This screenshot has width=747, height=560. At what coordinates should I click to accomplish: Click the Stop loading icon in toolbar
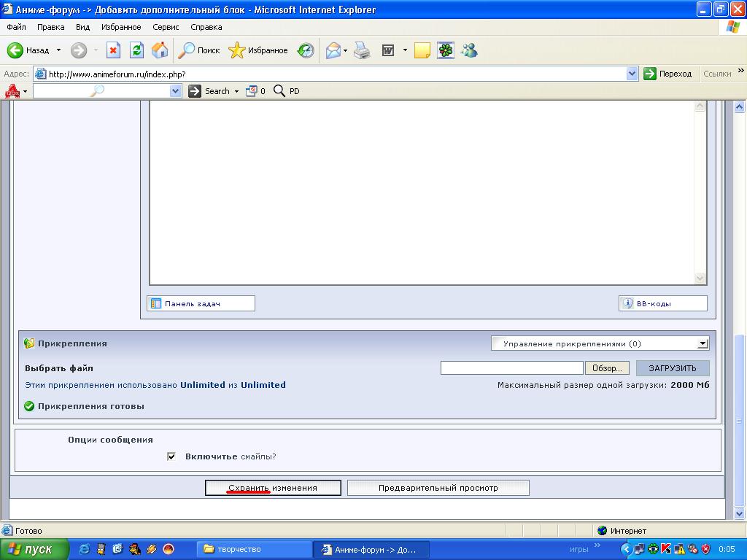click(113, 50)
